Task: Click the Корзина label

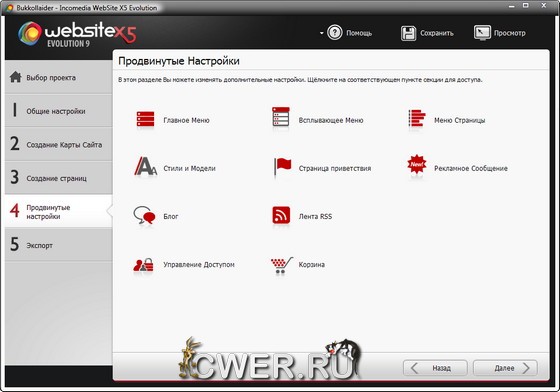Action: pyautogui.click(x=311, y=265)
